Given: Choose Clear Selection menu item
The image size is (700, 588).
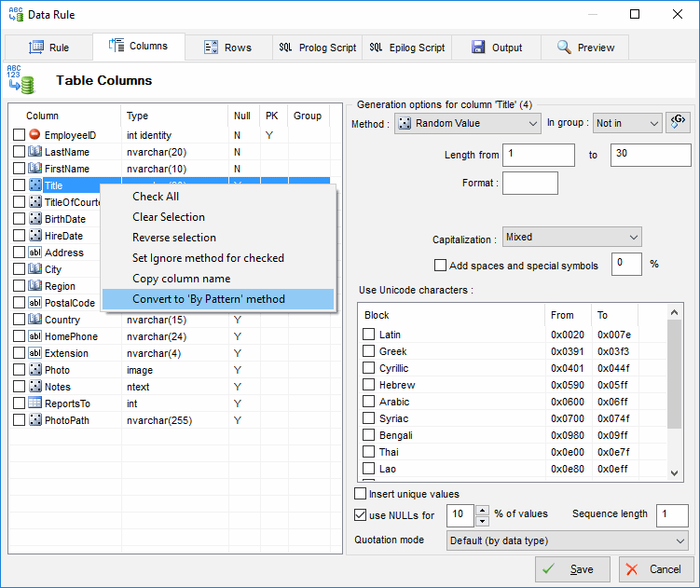Looking at the screenshot, I should point(218,217).
